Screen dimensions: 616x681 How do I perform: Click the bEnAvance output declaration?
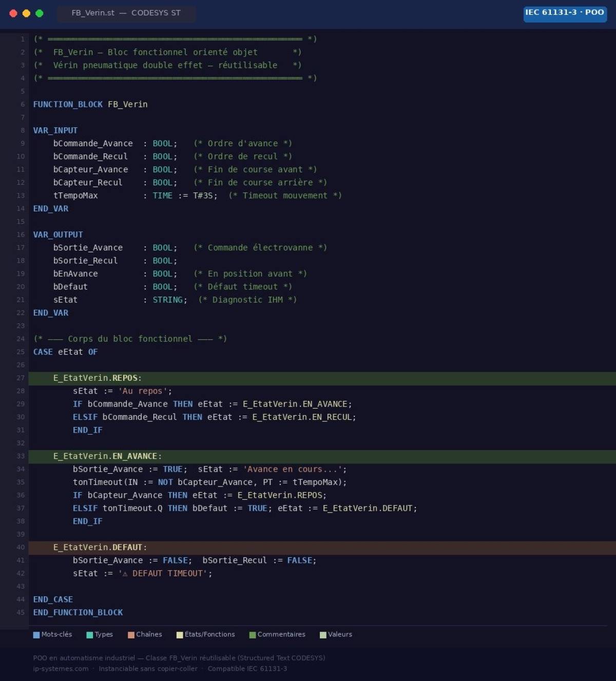point(115,274)
